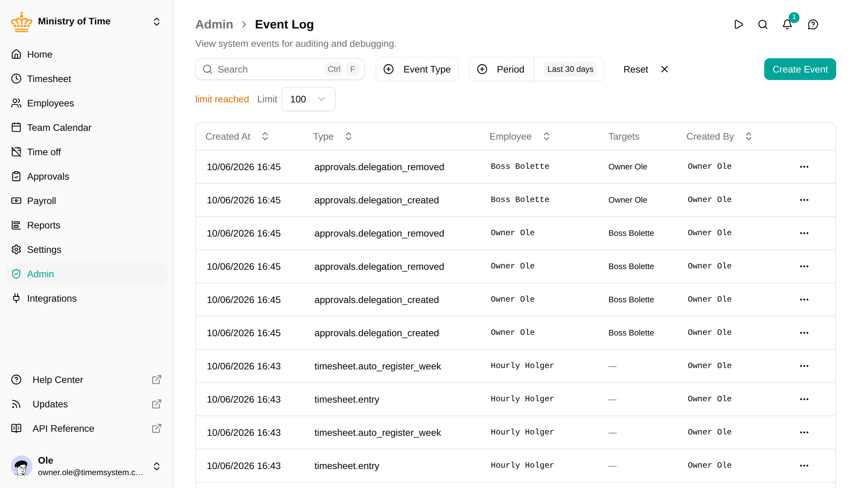This screenshot has height=488, width=868.
Task: Click the Last 30 days period chip
Action: click(570, 69)
